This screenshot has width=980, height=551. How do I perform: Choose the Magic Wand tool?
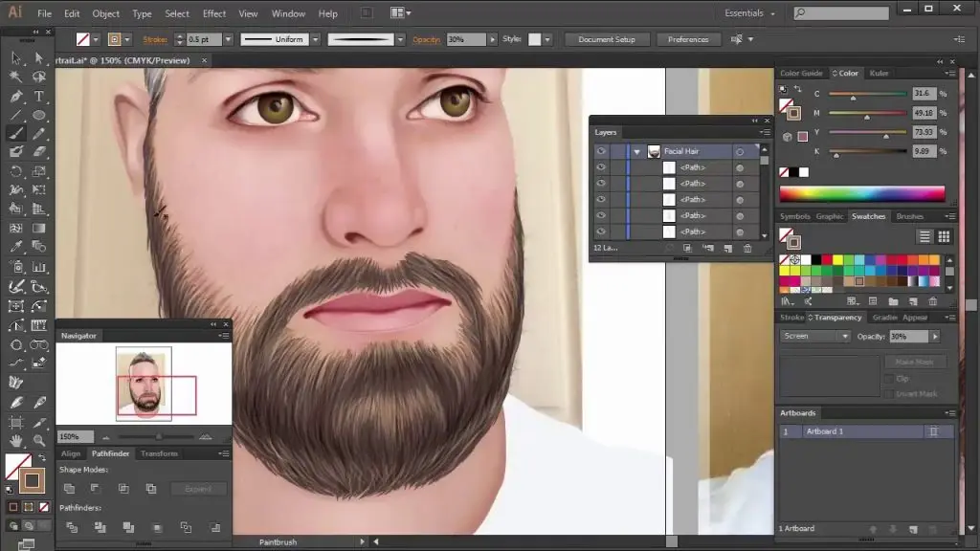[x=16, y=77]
